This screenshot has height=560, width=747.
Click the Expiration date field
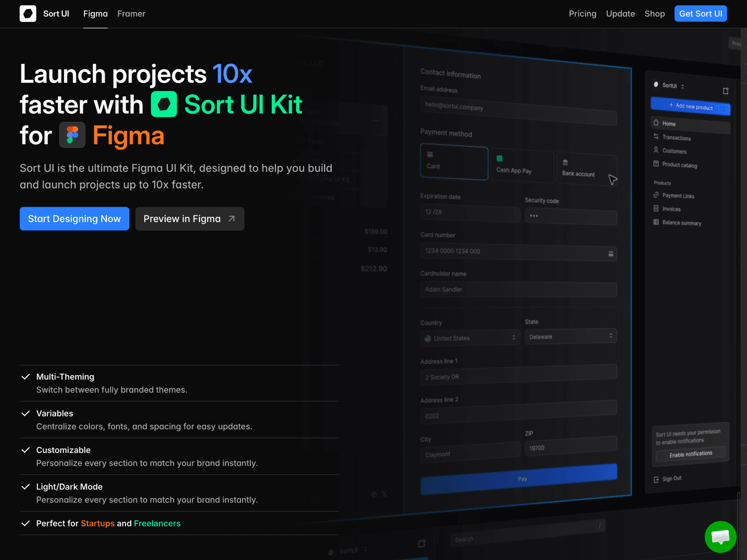pyautogui.click(x=470, y=213)
